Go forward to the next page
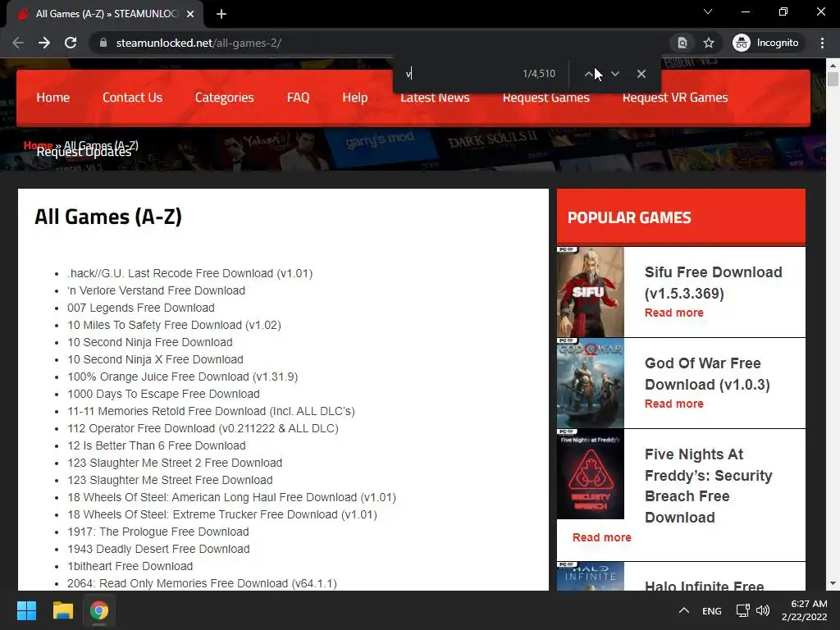Screen dimensions: 840x630 point(44,43)
